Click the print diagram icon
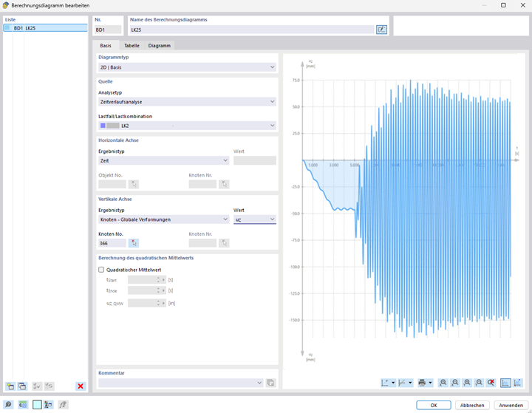This screenshot has width=532, height=413. (x=422, y=383)
